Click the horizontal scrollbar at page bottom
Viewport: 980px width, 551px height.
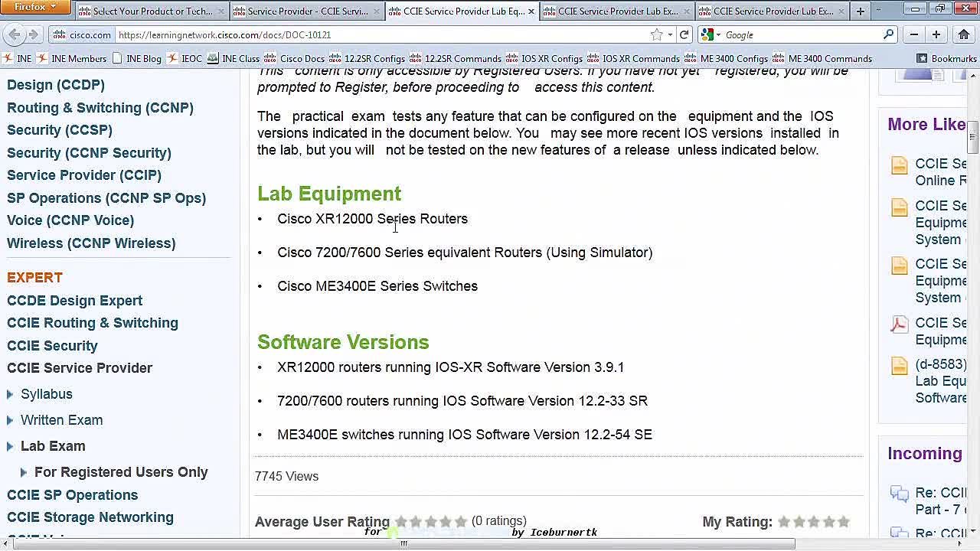point(403,544)
